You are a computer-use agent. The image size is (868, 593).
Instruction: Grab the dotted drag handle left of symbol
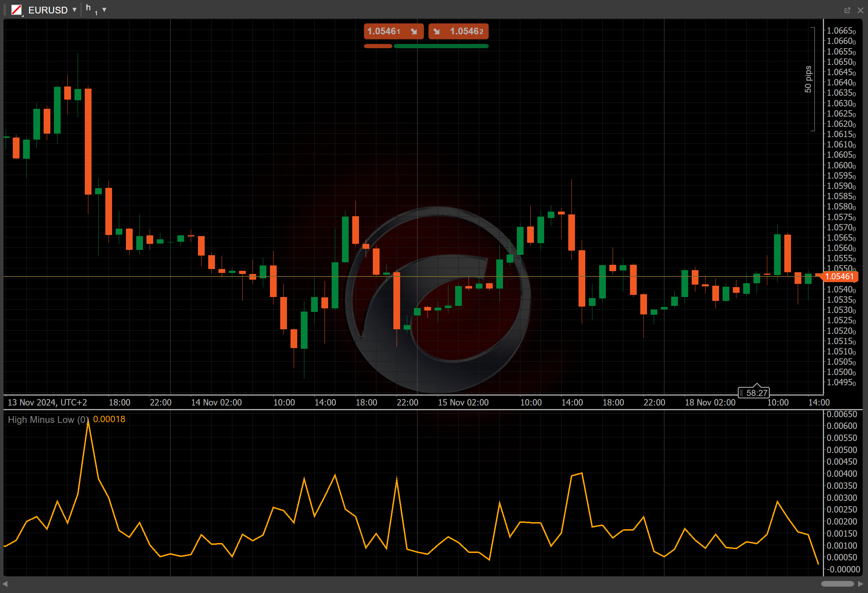[x=5, y=10]
